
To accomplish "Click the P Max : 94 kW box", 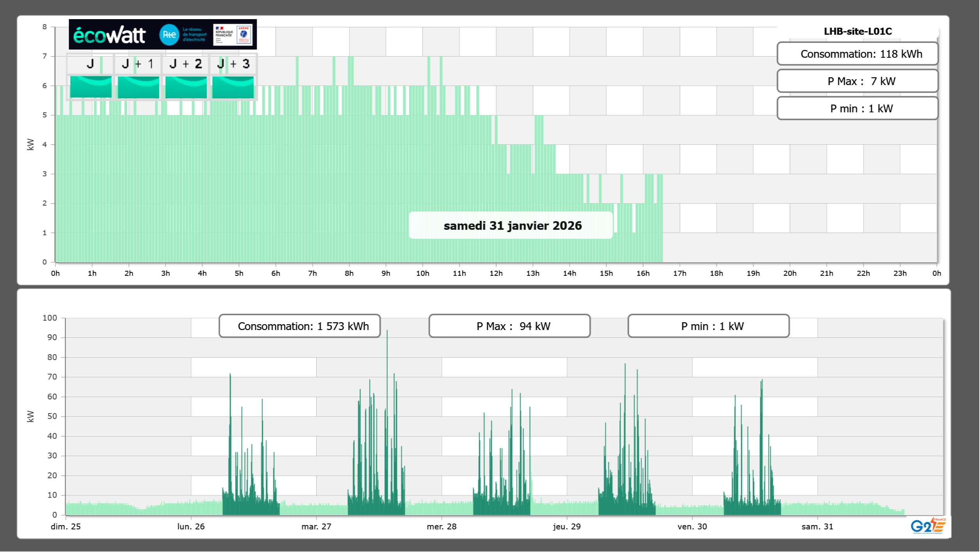I will tap(509, 326).
